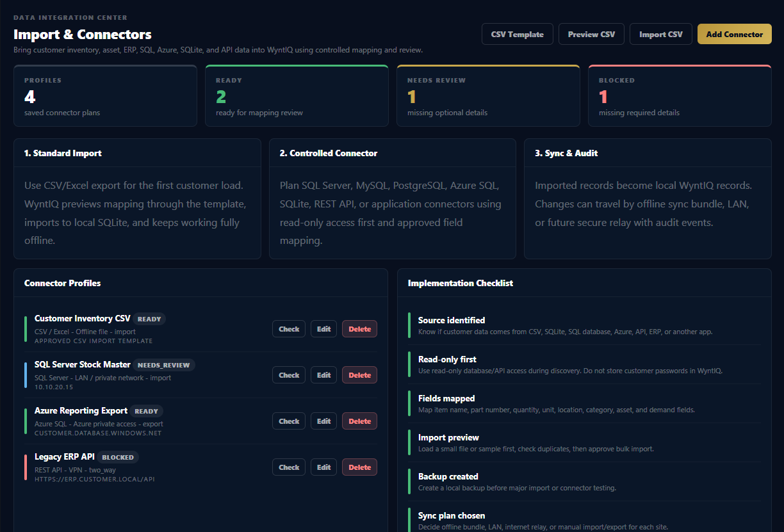Image resolution: width=784 pixels, height=532 pixels.
Task: Click the Connector Profiles panel title
Action: 62,283
